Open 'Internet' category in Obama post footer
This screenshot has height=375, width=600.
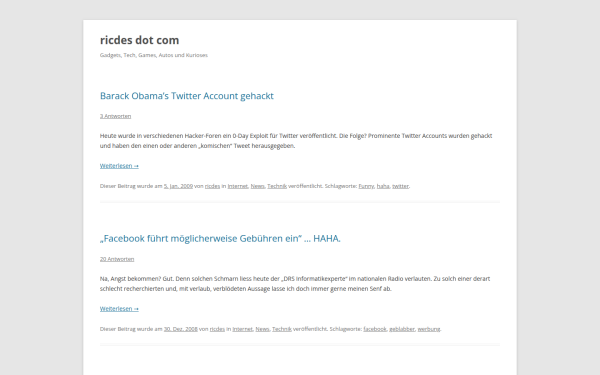(238, 186)
